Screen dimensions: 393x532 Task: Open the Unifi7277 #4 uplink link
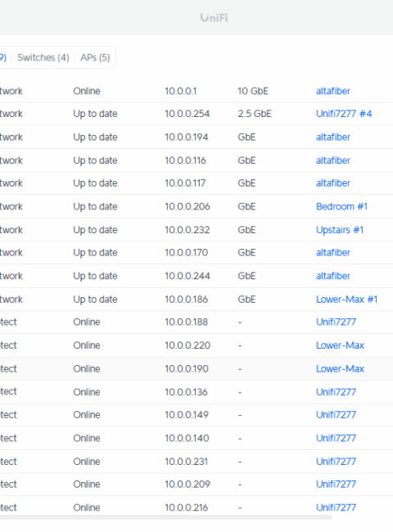pos(344,114)
